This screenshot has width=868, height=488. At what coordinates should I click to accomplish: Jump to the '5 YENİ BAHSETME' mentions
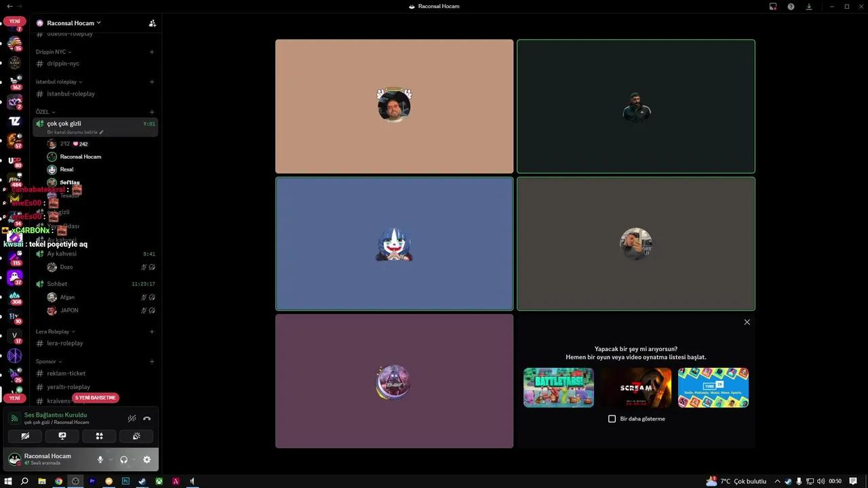click(x=95, y=398)
